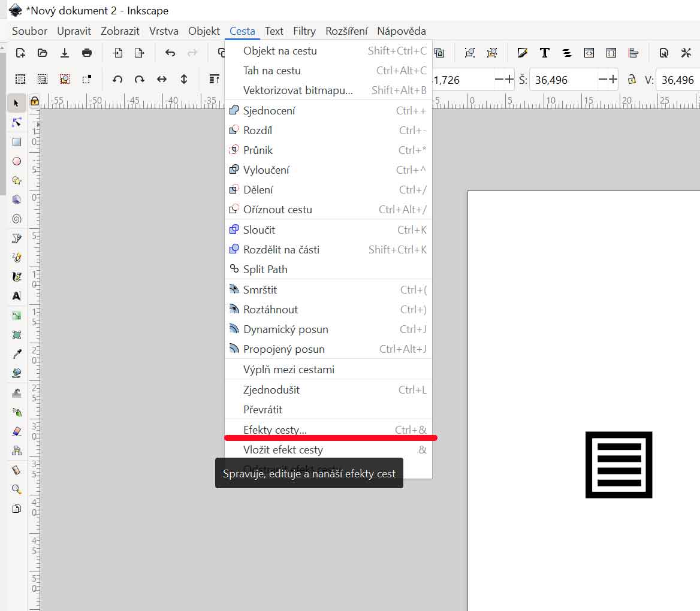Select Vektorizovat bitmapu... option
This screenshot has height=611, width=700.
tap(298, 90)
